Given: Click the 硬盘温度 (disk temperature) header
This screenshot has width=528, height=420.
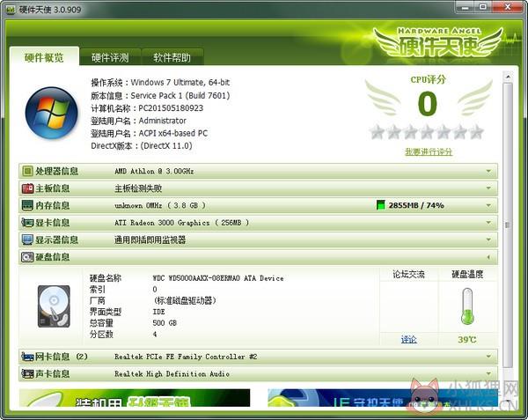Looking at the screenshot, I should [467, 275].
